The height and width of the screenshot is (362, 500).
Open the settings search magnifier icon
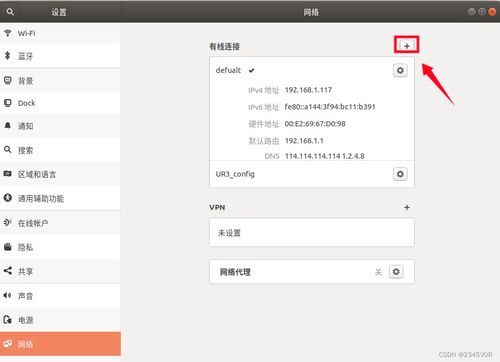click(10, 12)
